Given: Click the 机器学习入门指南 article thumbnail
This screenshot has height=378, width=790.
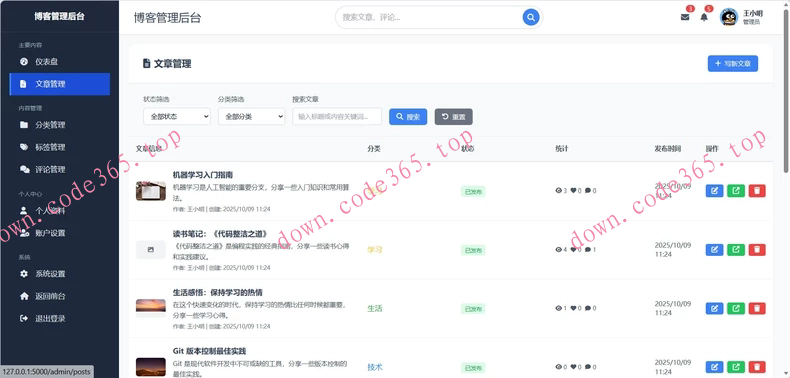Looking at the screenshot, I should click(x=151, y=191).
